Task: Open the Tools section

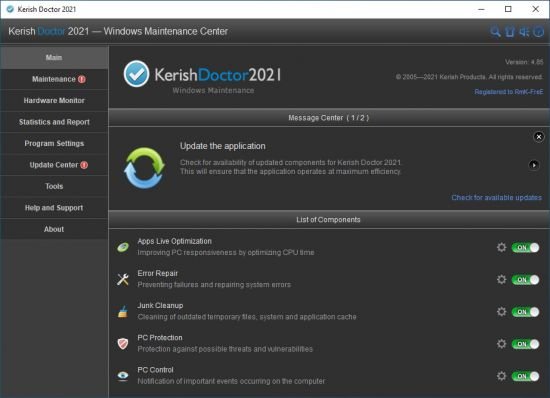Action: 54,186
